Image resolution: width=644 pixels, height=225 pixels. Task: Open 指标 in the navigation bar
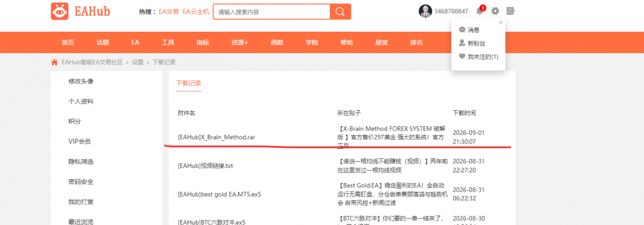pos(203,42)
